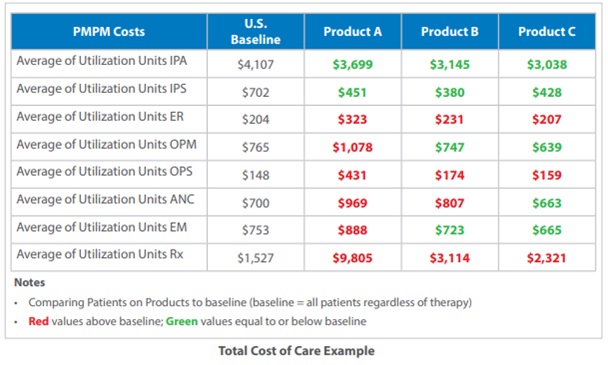Click the Product A column header
Image resolution: width=608 pixels, height=365 pixels.
(352, 31)
